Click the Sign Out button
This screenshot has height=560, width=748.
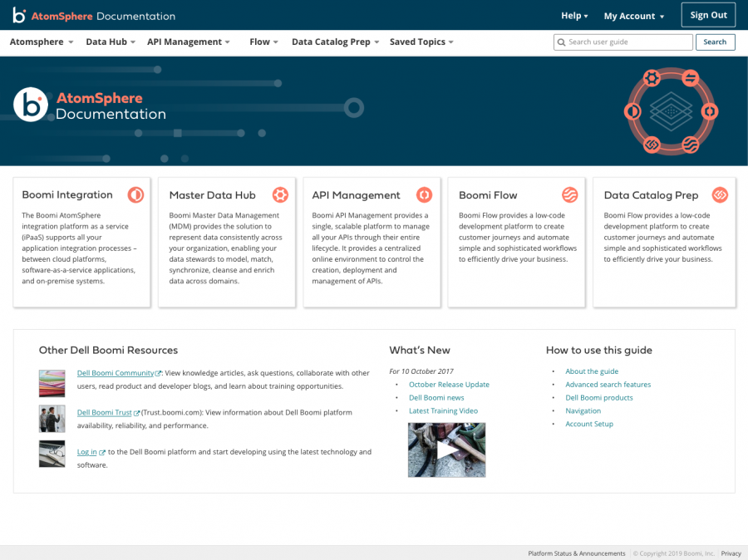click(x=708, y=15)
